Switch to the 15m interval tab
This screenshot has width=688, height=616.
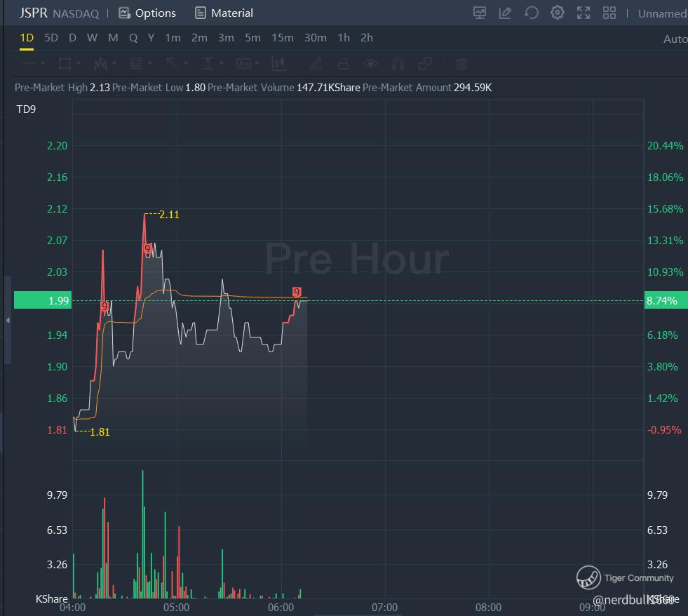(x=283, y=38)
